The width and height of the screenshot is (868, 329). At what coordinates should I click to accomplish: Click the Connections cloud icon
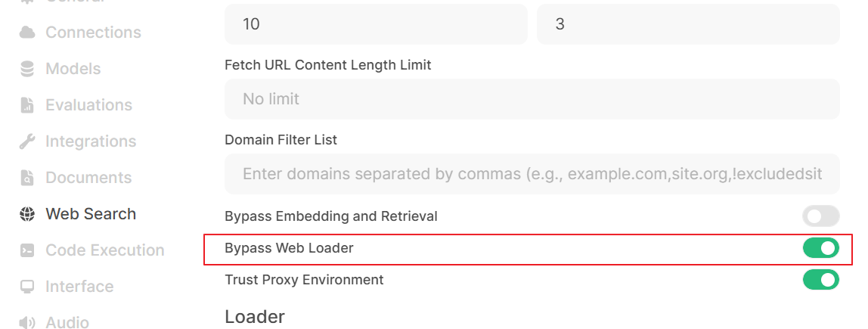coord(27,33)
